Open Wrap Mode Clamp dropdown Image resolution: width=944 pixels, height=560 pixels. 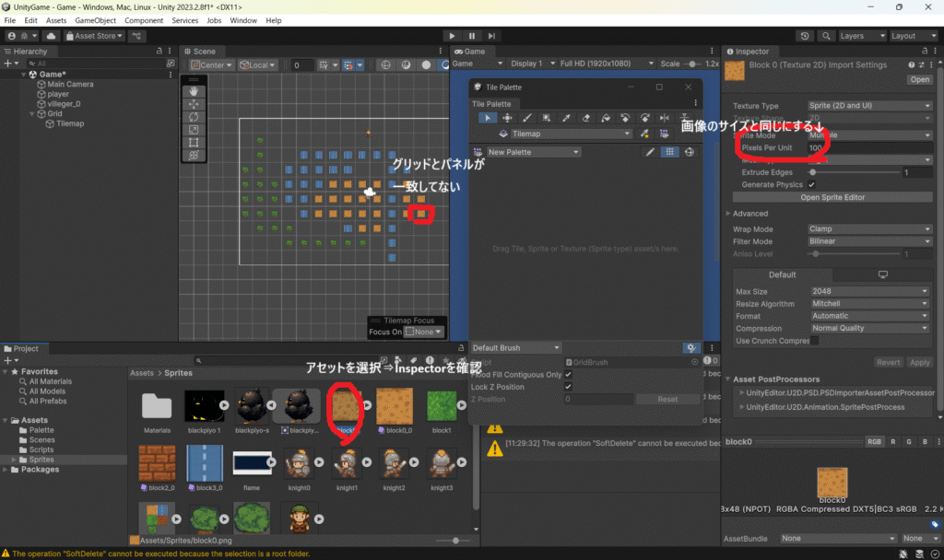tap(870, 228)
